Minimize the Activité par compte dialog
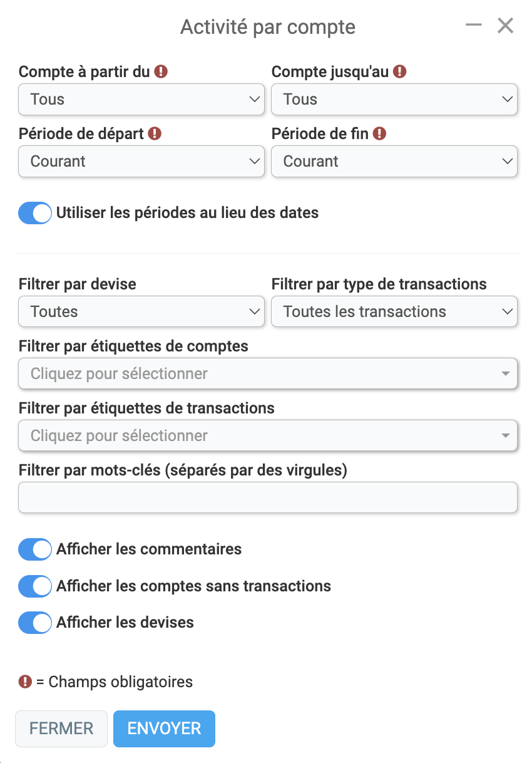Image resolution: width=532 pixels, height=763 pixels. (x=474, y=25)
